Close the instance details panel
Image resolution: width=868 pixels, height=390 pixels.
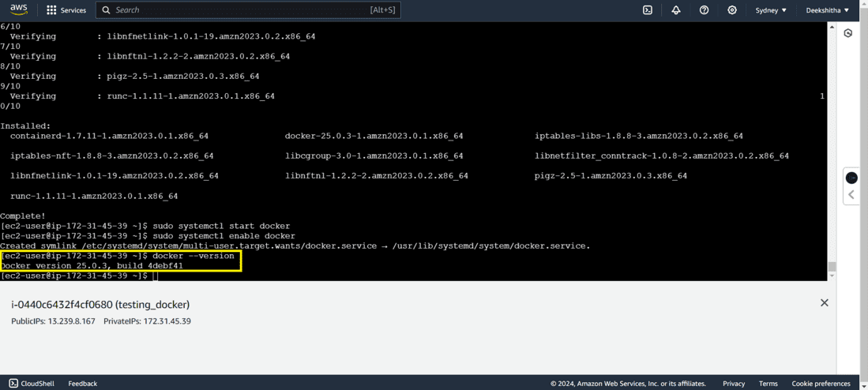[x=825, y=302]
